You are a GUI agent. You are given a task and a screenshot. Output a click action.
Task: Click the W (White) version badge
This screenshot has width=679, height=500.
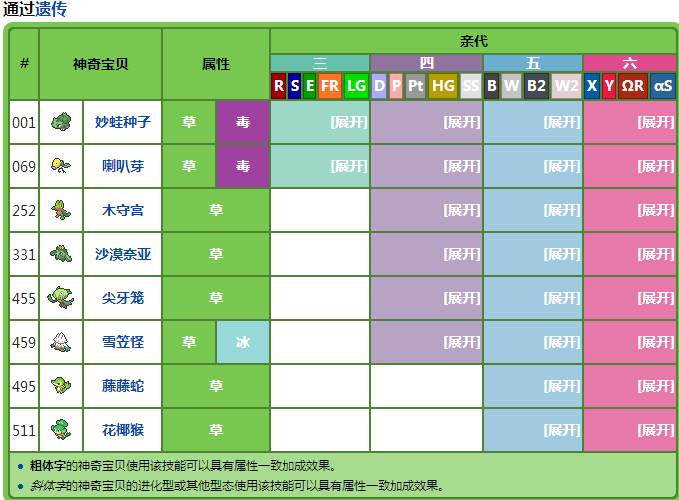click(x=511, y=86)
